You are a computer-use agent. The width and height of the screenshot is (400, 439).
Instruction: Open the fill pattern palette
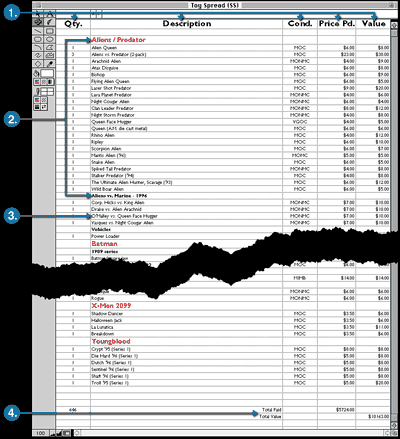pyautogui.click(x=44, y=82)
